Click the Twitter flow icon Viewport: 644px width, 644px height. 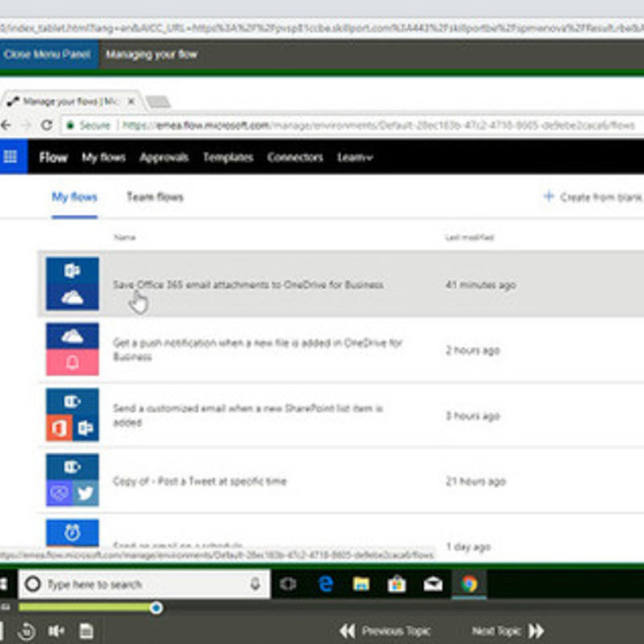pos(72,480)
